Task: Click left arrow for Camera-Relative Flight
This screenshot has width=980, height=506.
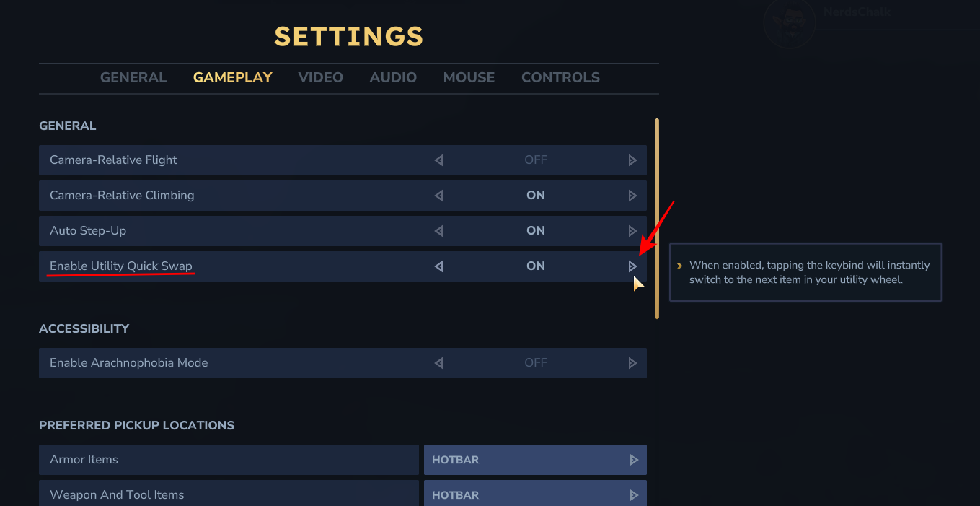Action: point(438,160)
